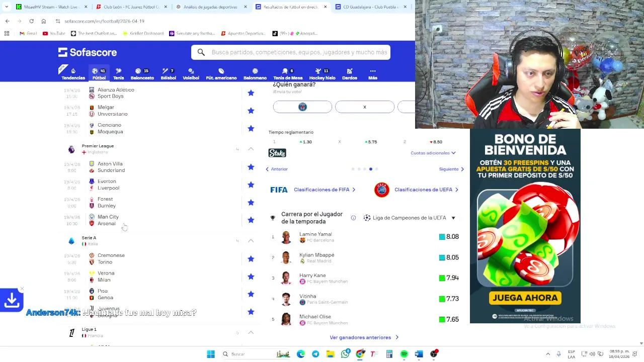
Task: Toggle favorite star for Cremonese vs Torino
Action: tap(251, 258)
